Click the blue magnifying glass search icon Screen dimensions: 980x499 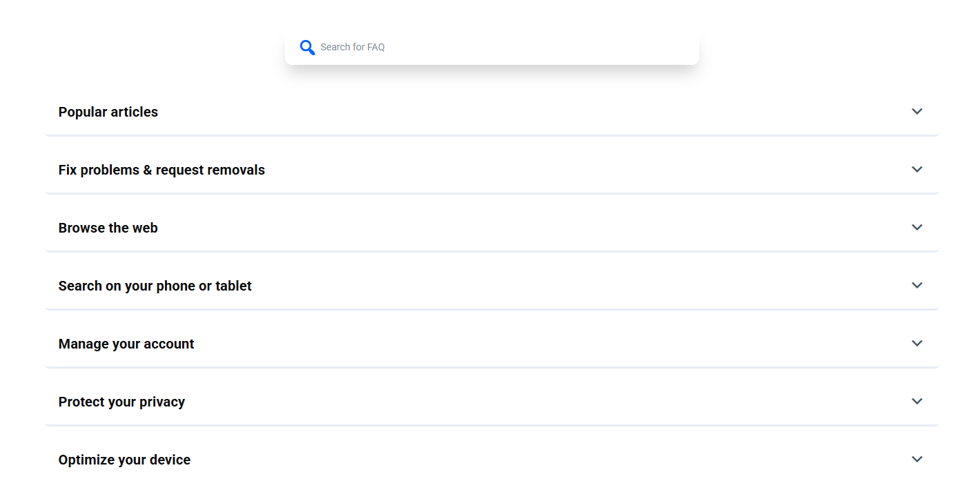[x=307, y=48]
